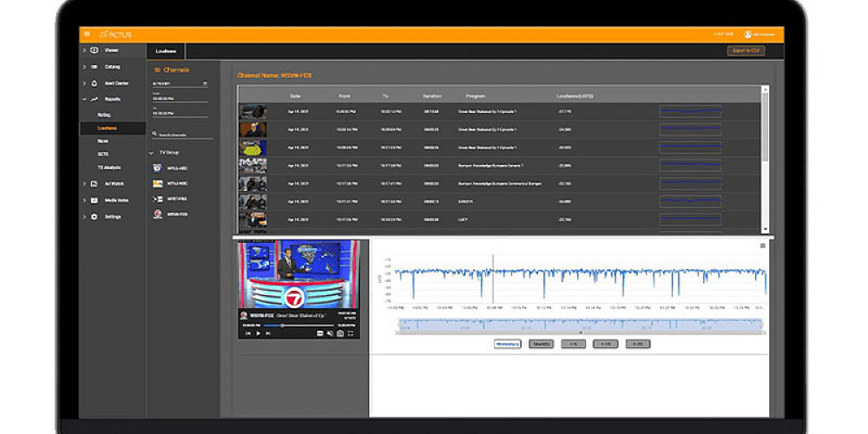Click the To time input field
This screenshot has height=434, width=868.
pyautogui.click(x=180, y=112)
